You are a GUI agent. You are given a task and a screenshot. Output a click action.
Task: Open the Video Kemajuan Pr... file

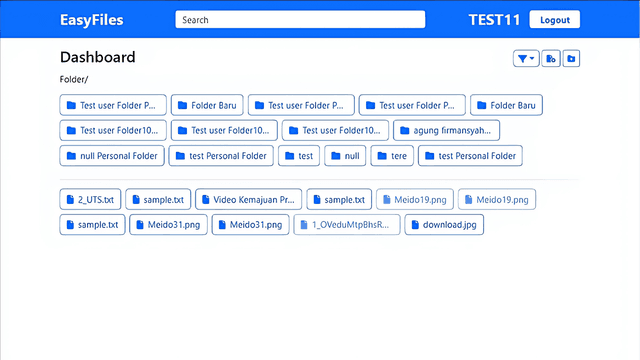pos(248,199)
